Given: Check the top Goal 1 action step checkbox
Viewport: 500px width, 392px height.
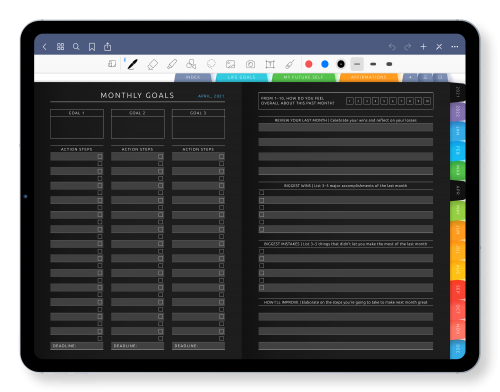Looking at the screenshot, I should pyautogui.click(x=100, y=156).
